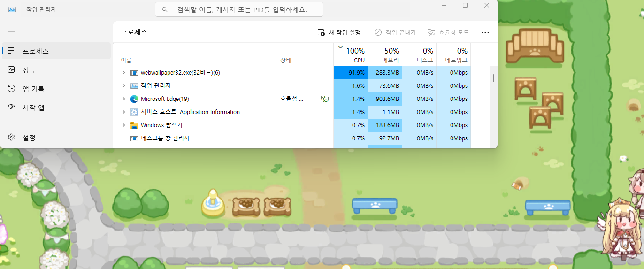644x269 pixels.
Task: Maximize the Task Manager window
Action: (x=465, y=5)
